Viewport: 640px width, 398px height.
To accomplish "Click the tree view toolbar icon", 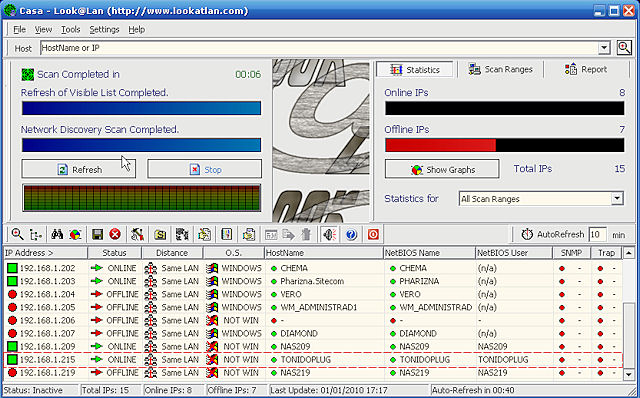I will [x=36, y=234].
